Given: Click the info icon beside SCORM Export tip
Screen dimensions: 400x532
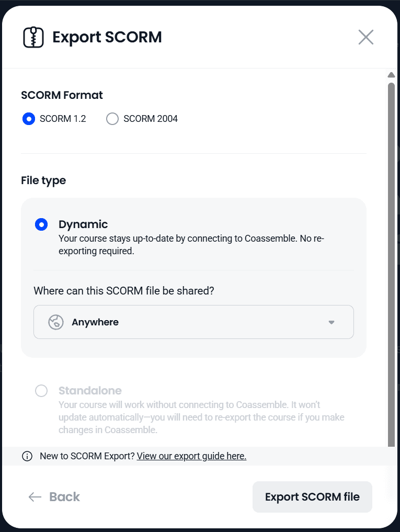Looking at the screenshot, I should coord(27,456).
